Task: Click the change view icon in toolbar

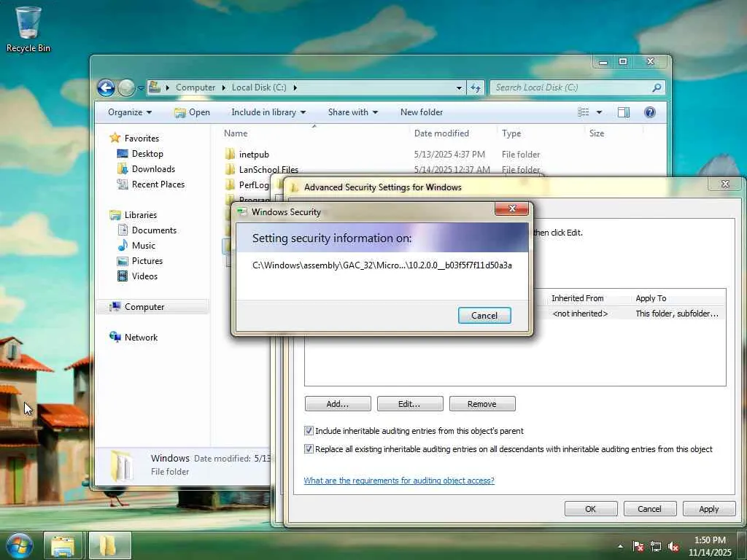Action: point(583,112)
